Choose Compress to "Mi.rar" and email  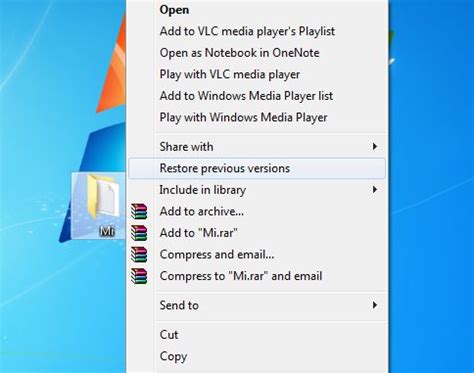257,276
